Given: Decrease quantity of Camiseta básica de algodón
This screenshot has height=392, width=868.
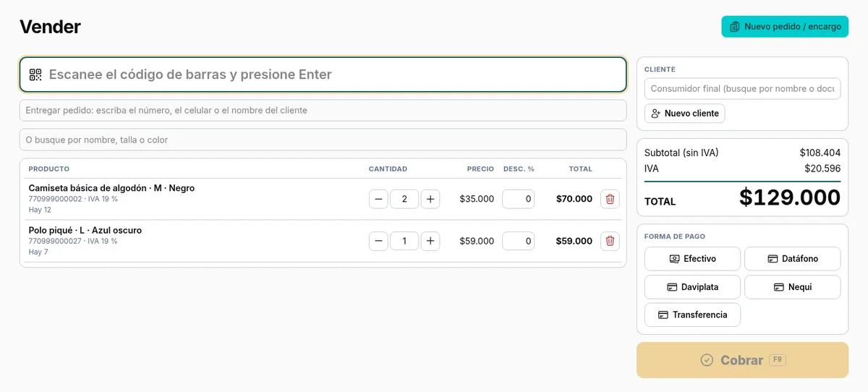Looking at the screenshot, I should point(378,199).
